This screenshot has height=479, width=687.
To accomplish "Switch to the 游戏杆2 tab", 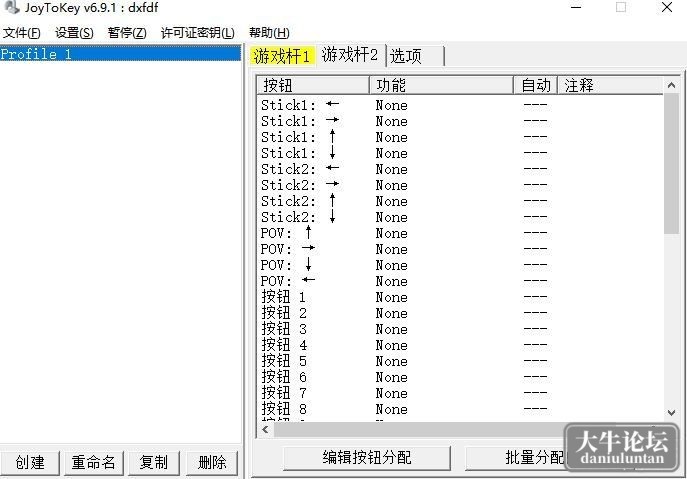I will (x=350, y=55).
